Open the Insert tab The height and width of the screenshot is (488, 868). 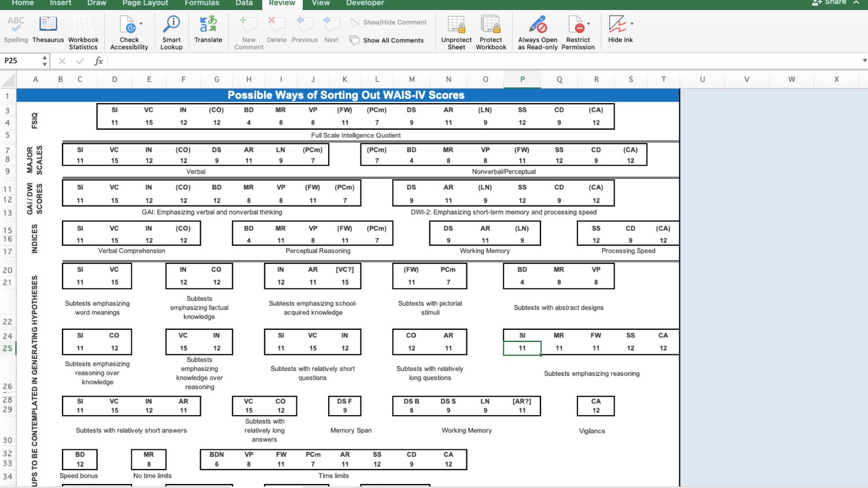coord(61,3)
